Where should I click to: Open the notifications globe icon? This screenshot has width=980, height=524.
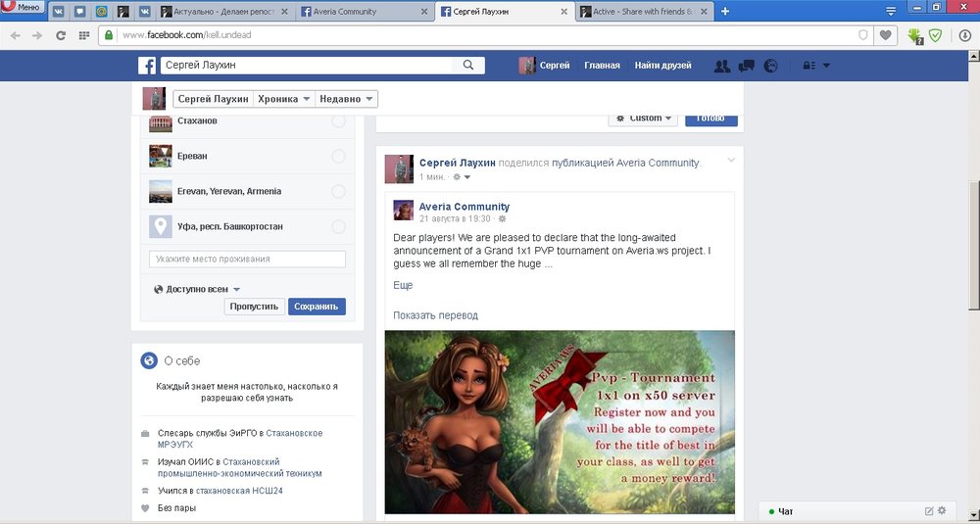click(x=770, y=66)
